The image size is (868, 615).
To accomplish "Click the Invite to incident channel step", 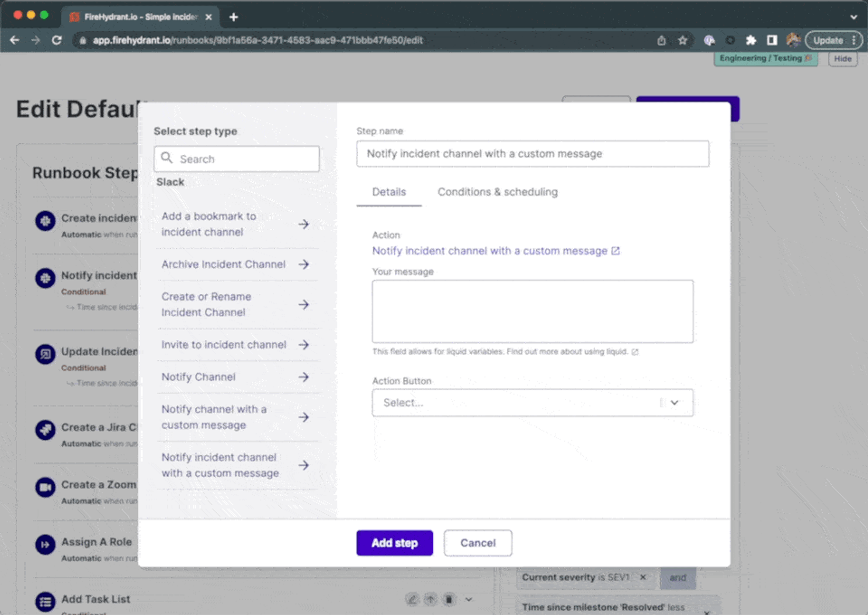I will click(235, 345).
